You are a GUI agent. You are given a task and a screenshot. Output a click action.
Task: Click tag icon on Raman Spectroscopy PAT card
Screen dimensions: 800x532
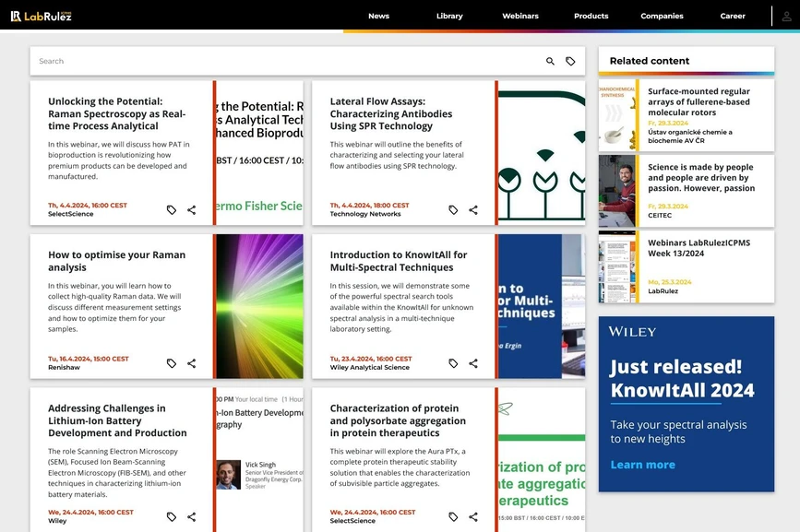coord(172,210)
